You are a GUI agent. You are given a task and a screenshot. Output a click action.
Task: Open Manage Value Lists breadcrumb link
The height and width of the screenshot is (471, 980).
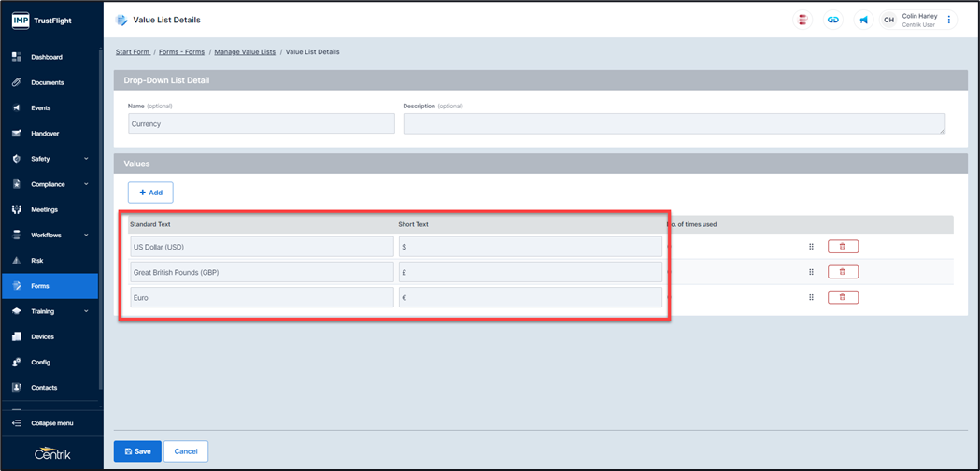coord(245,52)
